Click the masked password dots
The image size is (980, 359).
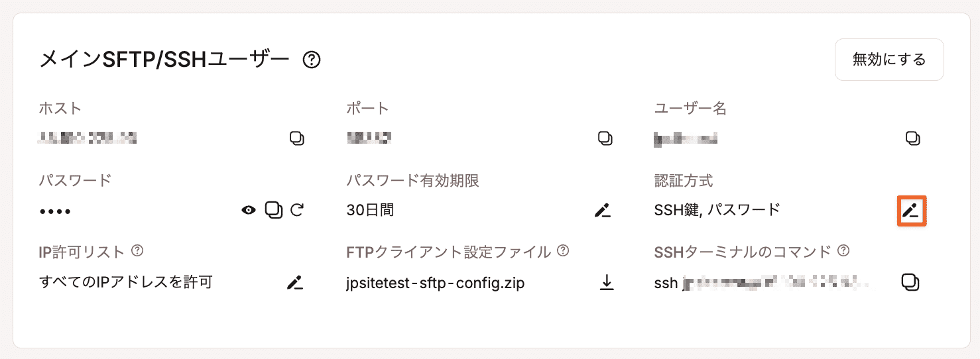click(55, 211)
